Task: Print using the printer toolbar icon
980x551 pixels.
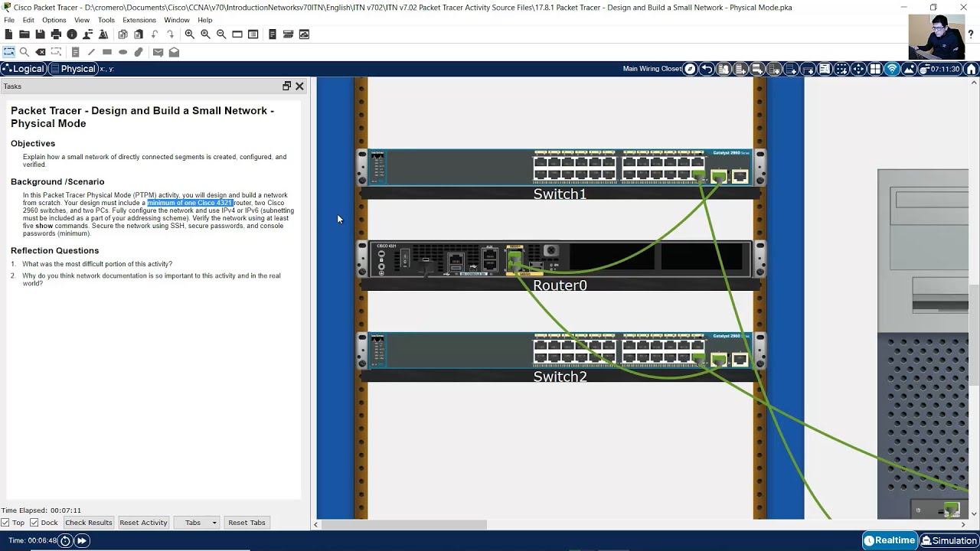Action: (56, 34)
